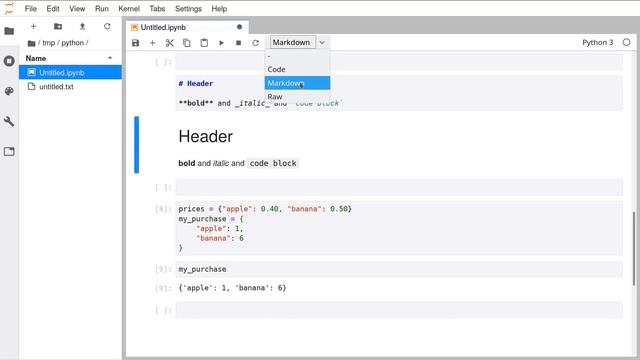Open the Tabs sidebar icon
This screenshot has width=640, height=360.
coord(9,151)
